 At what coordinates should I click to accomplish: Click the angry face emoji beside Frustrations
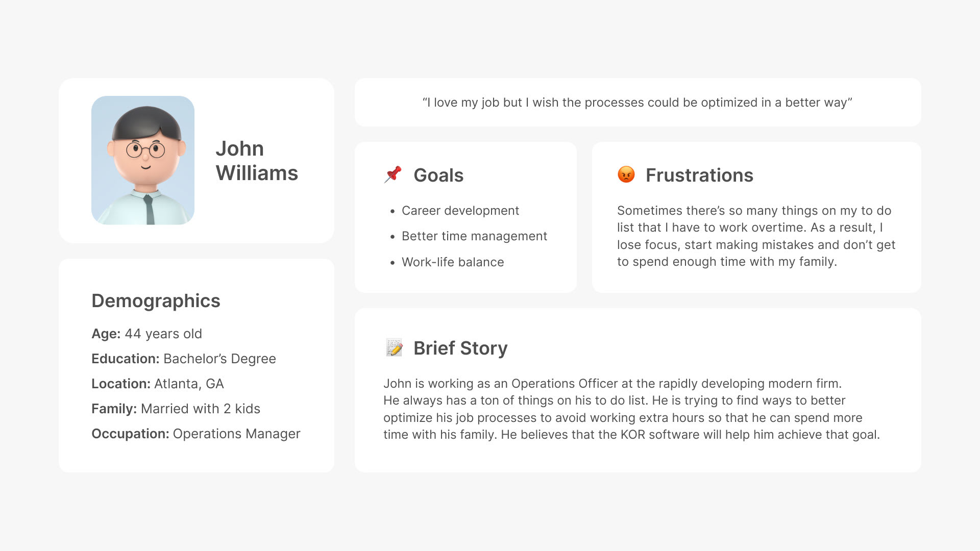pyautogui.click(x=626, y=174)
